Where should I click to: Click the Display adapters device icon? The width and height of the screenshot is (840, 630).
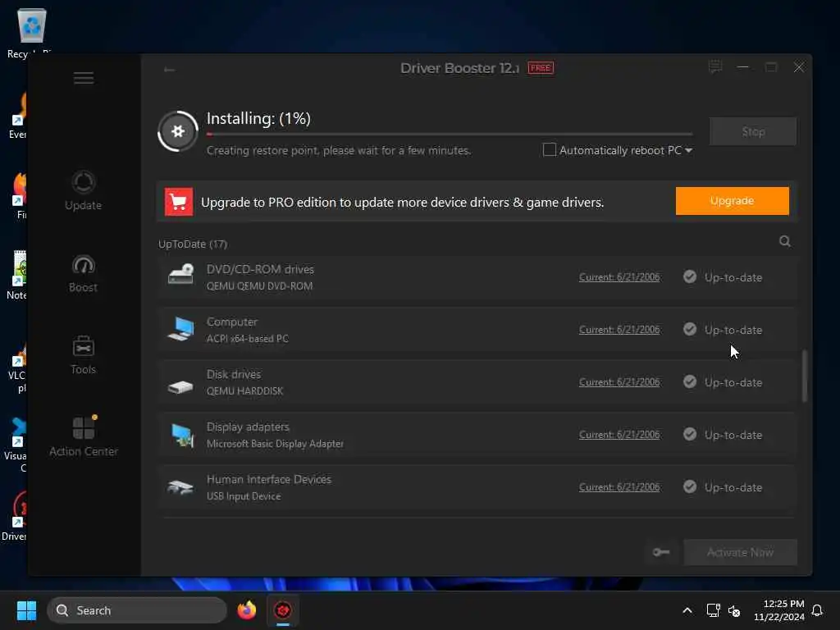[182, 435]
